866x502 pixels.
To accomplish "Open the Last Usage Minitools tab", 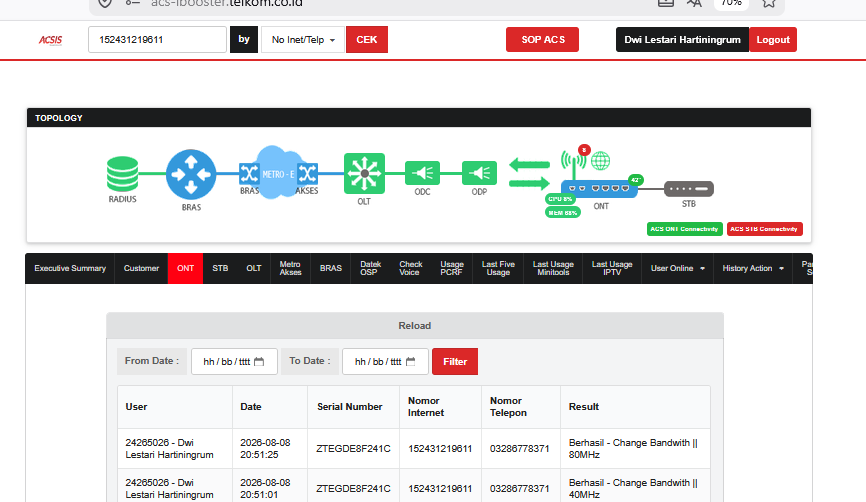I will point(553,268).
